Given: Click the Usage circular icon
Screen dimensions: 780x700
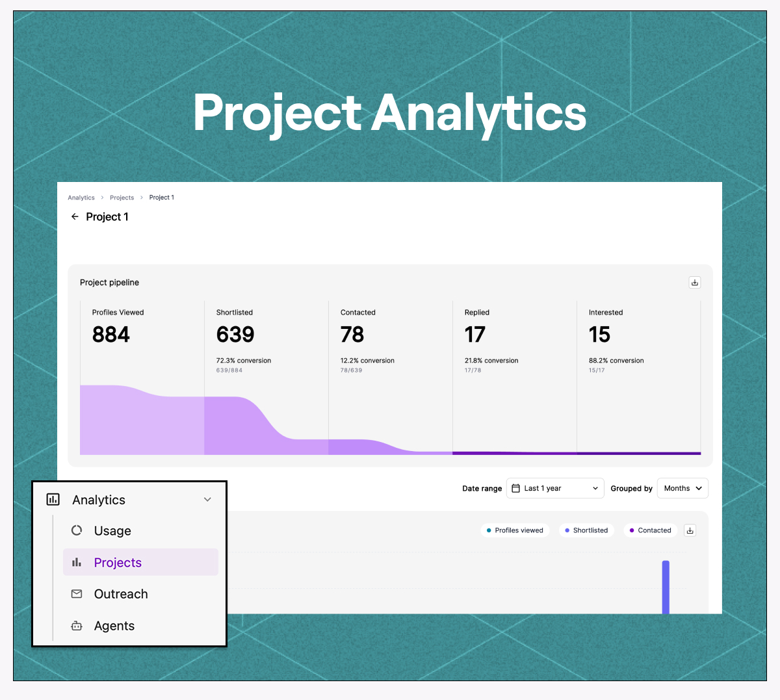Looking at the screenshot, I should tap(77, 530).
